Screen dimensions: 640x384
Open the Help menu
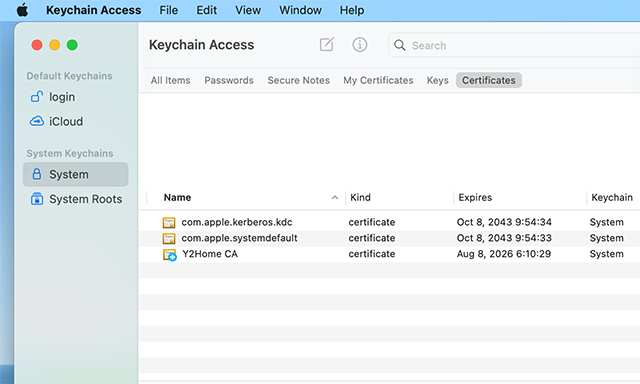[x=352, y=10]
